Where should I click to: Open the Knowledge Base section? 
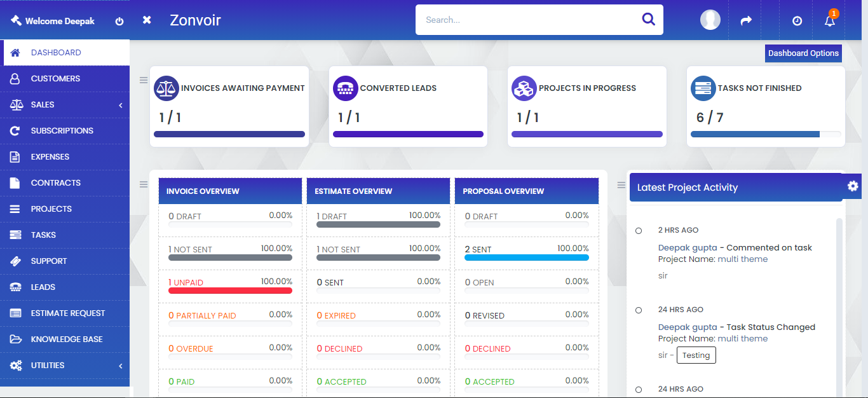coord(67,340)
